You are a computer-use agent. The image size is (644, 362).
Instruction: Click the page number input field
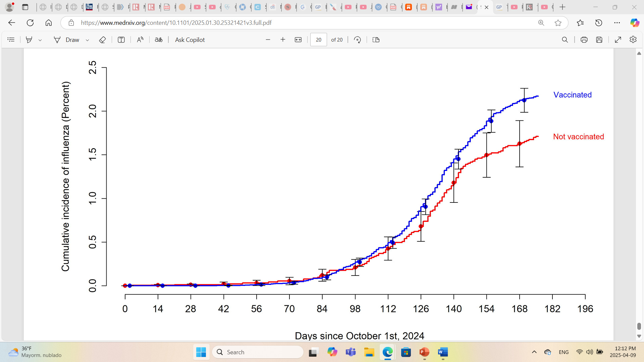(318, 40)
